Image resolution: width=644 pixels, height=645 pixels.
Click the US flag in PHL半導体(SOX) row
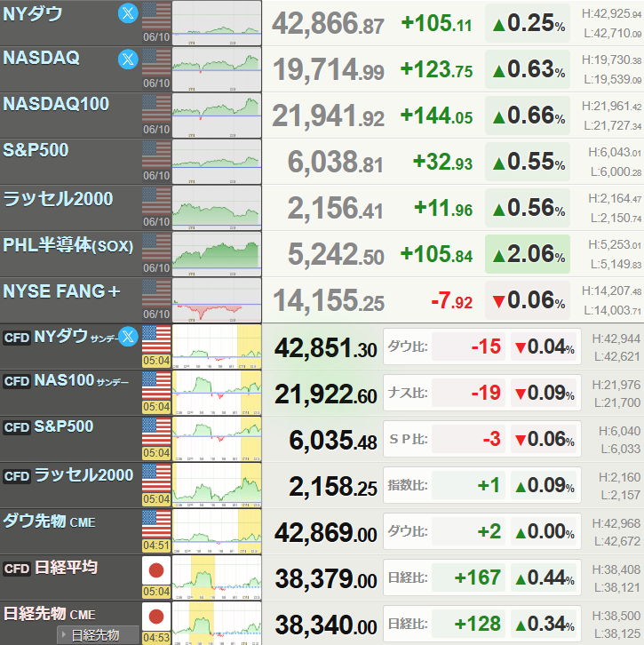point(156,247)
